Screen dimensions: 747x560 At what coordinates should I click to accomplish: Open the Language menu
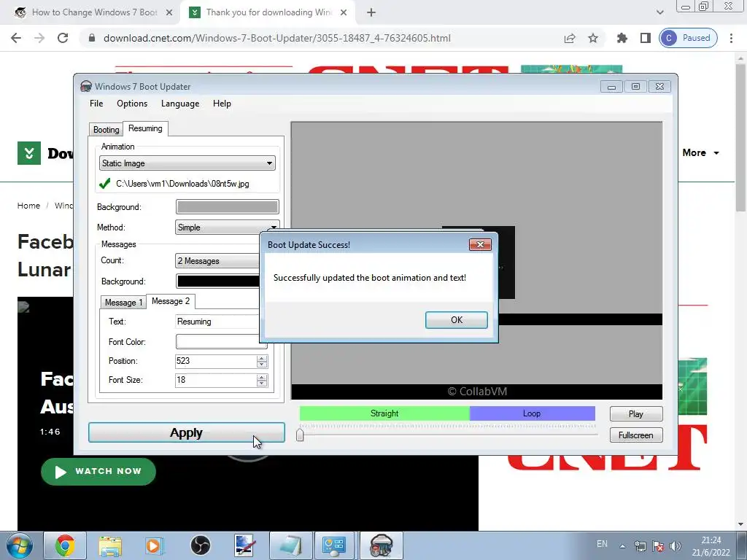180,104
